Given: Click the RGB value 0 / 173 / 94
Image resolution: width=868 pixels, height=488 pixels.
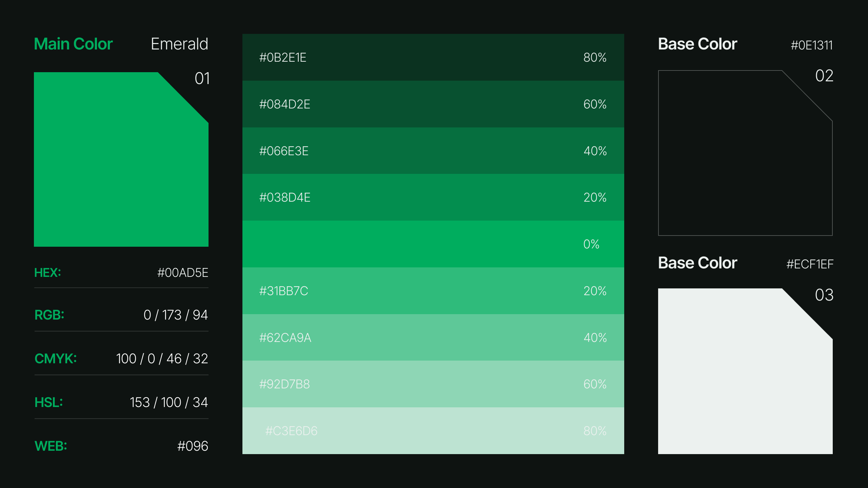Looking at the screenshot, I should pos(175,315).
